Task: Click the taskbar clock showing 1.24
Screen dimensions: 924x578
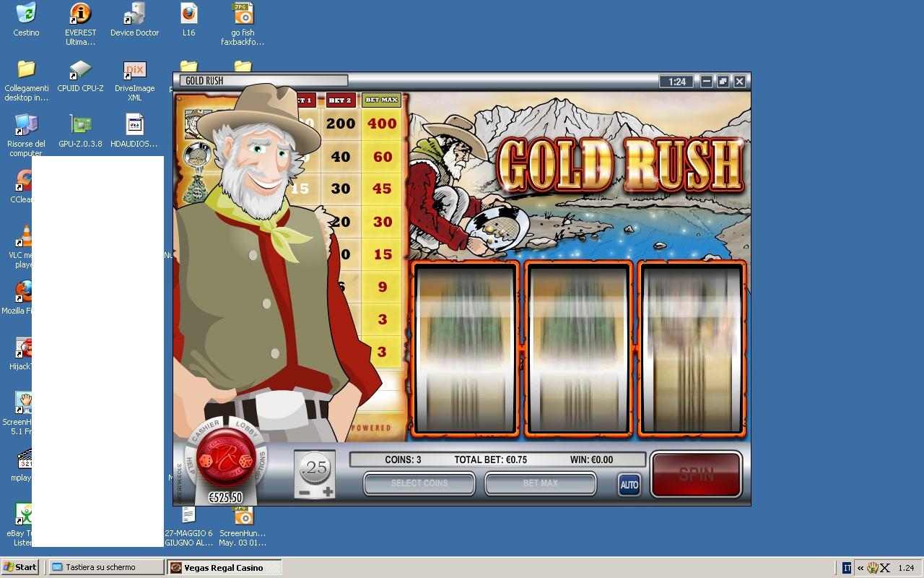Action: 906,568
